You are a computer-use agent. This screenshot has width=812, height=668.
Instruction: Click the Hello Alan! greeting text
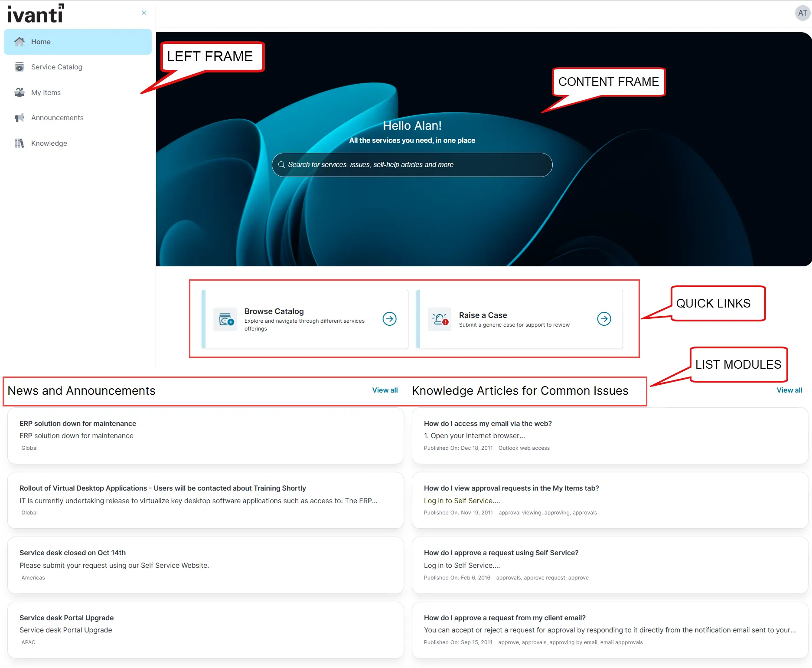pos(412,126)
